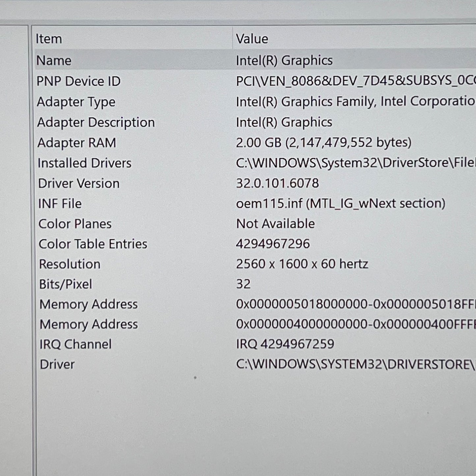Click the 2560 x 1600 x 60 hertz value

click(x=302, y=264)
